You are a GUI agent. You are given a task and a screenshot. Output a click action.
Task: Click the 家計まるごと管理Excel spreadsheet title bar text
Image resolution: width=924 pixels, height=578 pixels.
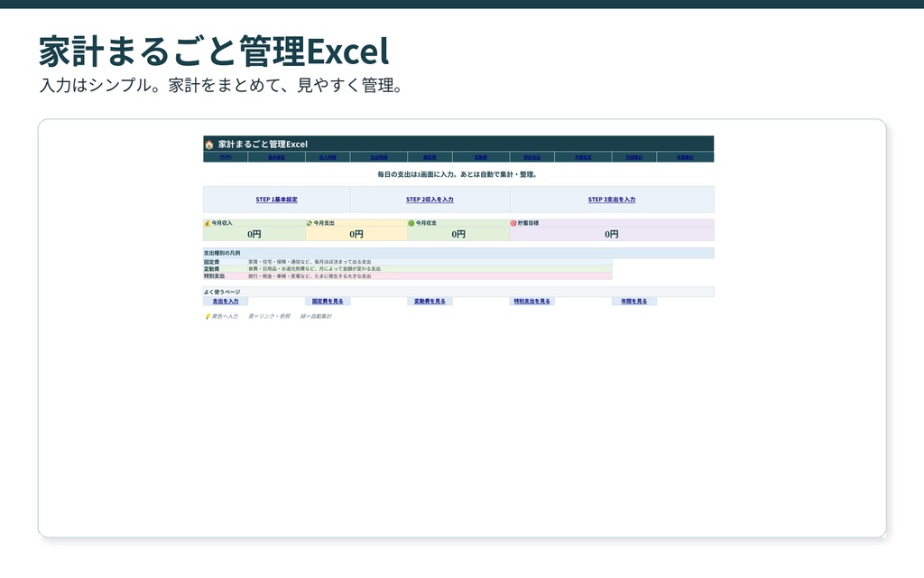pyautogui.click(x=263, y=144)
